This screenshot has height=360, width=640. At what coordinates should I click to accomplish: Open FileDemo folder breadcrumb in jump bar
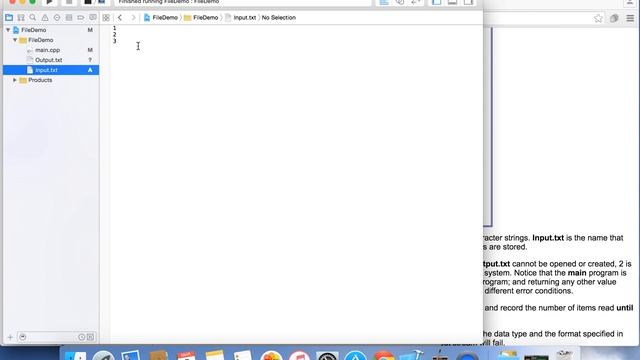click(x=201, y=18)
